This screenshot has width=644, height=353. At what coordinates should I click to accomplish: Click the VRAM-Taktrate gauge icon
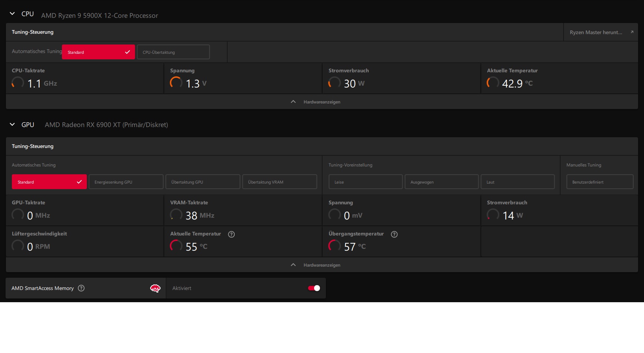[x=176, y=214]
